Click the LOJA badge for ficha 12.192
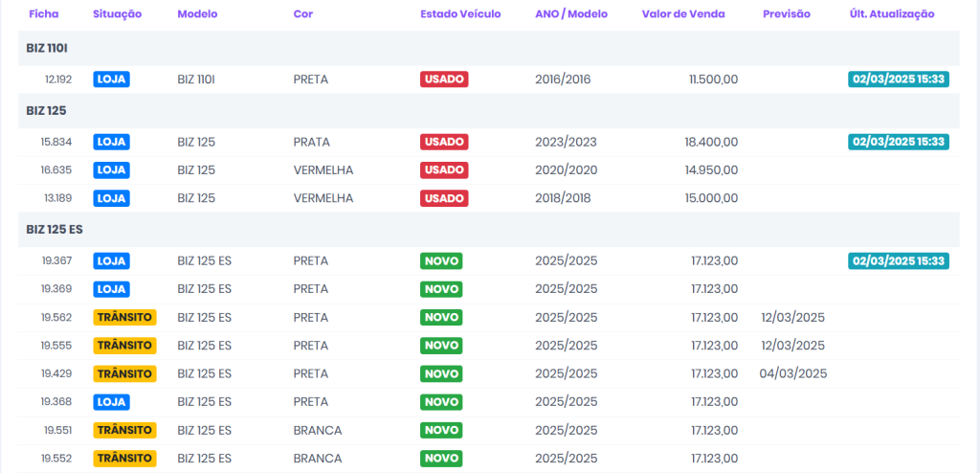The image size is (980, 473). click(111, 79)
